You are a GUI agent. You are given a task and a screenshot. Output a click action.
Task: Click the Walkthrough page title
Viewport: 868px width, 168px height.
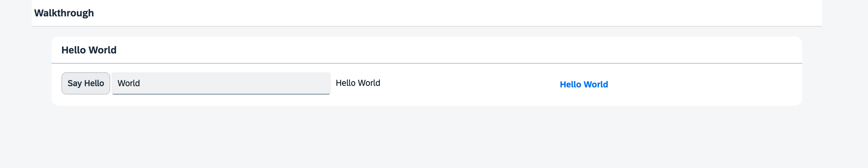64,13
